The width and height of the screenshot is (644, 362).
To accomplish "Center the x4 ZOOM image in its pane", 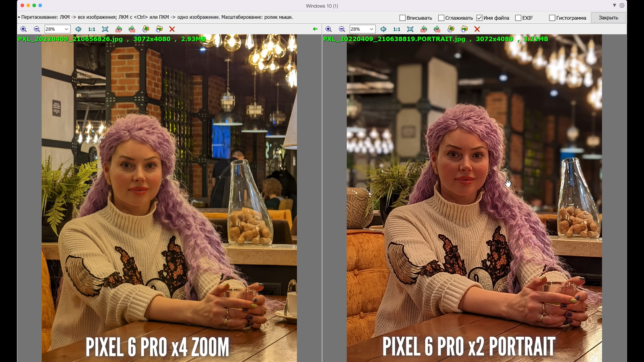I will [78, 29].
